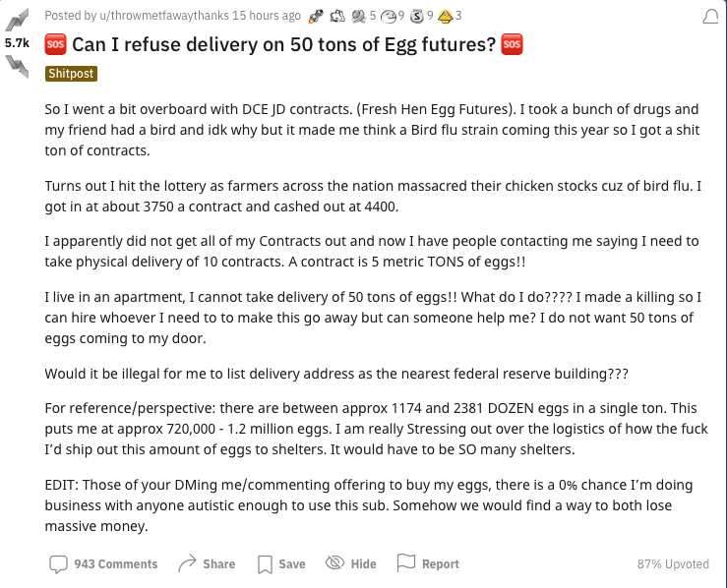
Task: Click the flag icon next to Report
Action: 405,563
